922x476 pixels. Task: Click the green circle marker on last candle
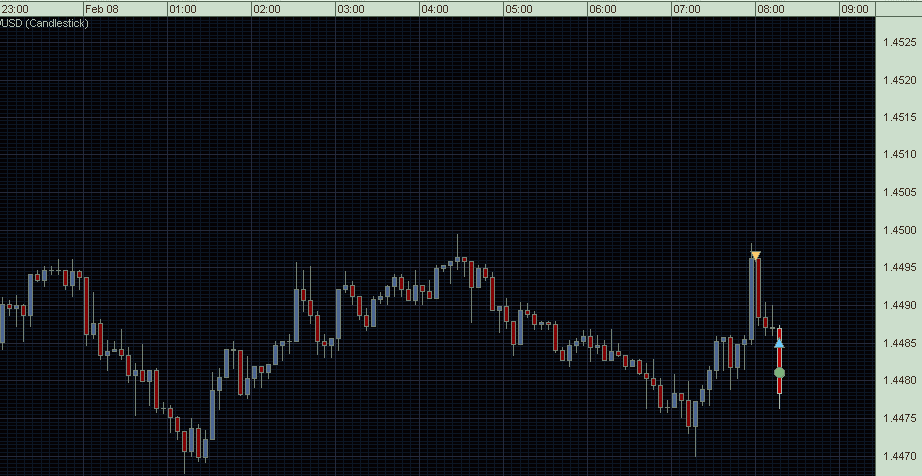pyautogui.click(x=780, y=373)
